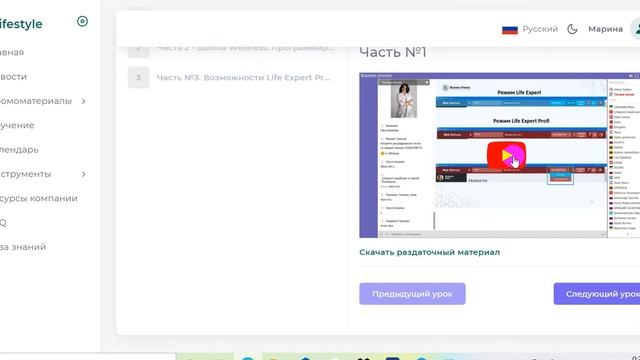This screenshot has height=360, width=640.
Task: Expand the Промоматериалы submenu chevron
Action: click(84, 101)
